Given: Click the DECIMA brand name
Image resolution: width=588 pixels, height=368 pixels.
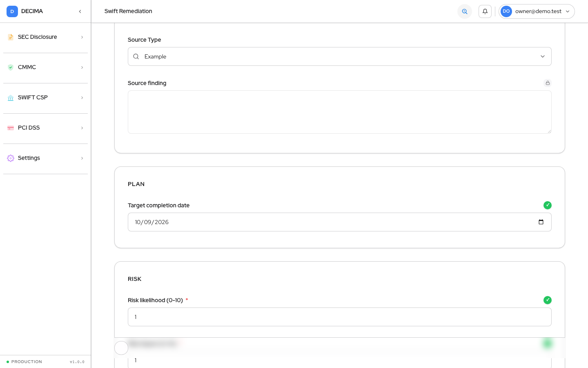Looking at the screenshot, I should point(32,11).
